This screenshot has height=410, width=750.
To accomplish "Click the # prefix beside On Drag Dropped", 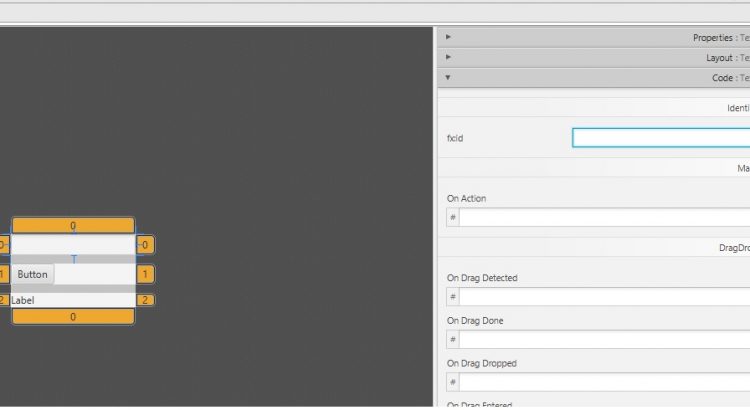I will (453, 382).
